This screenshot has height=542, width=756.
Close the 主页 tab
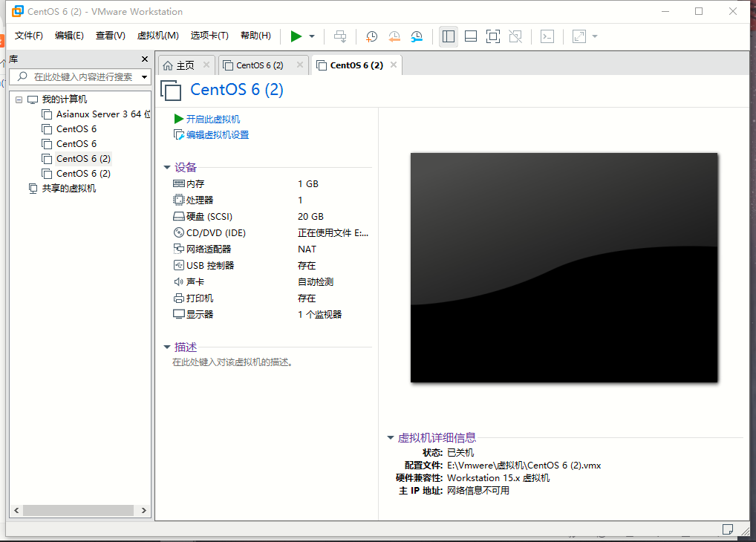point(206,65)
